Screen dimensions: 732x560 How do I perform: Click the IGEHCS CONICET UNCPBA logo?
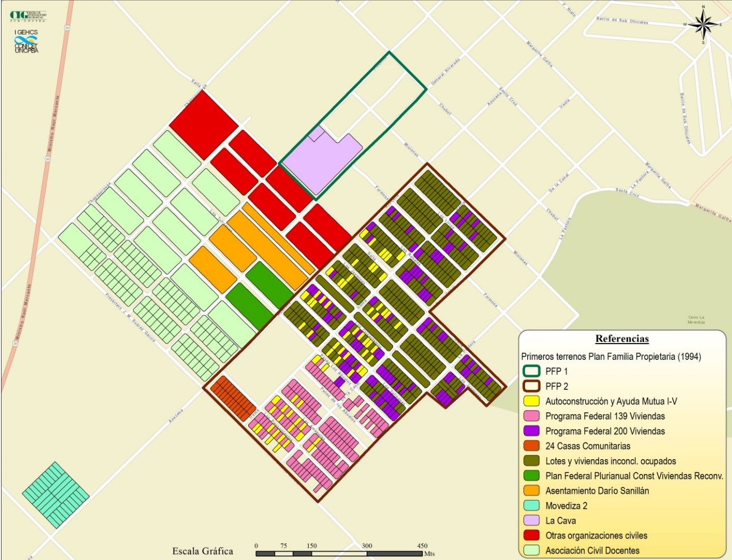26,42
